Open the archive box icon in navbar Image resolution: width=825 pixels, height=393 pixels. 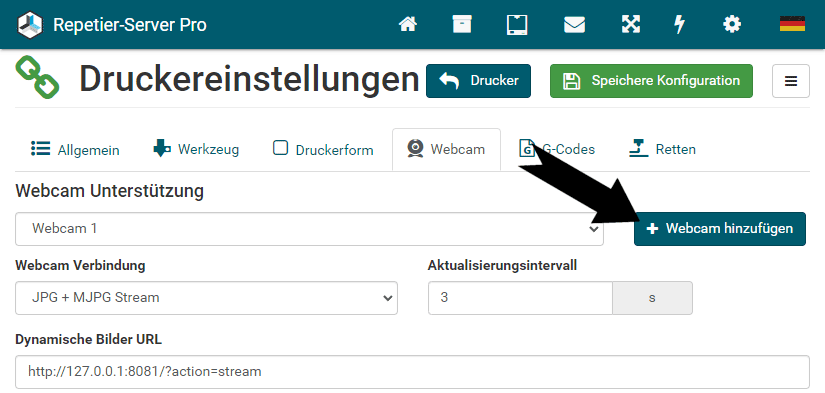(462, 24)
